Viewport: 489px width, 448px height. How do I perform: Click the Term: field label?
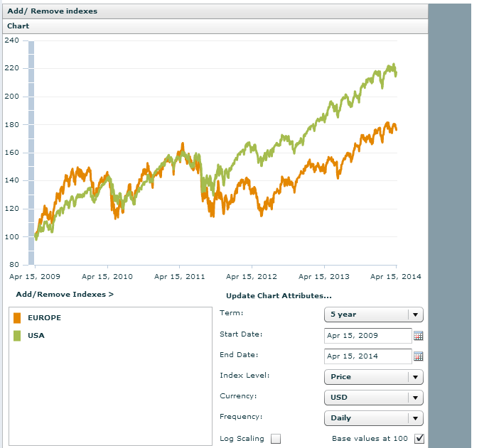pyautogui.click(x=232, y=313)
